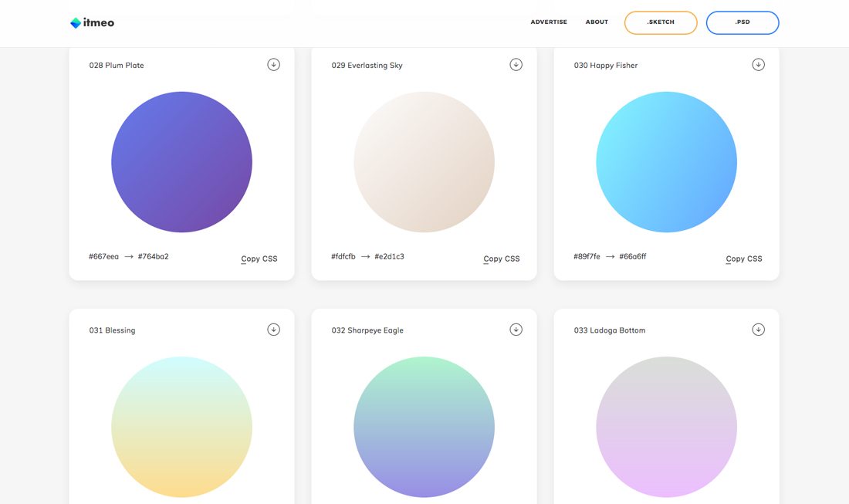Select the Everlasting Sky gradient circle
This screenshot has width=849, height=504.
424,162
